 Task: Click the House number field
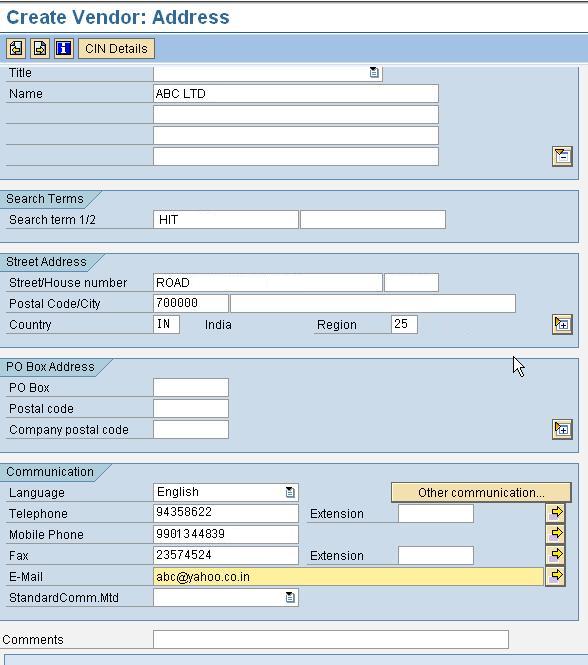tap(412, 282)
